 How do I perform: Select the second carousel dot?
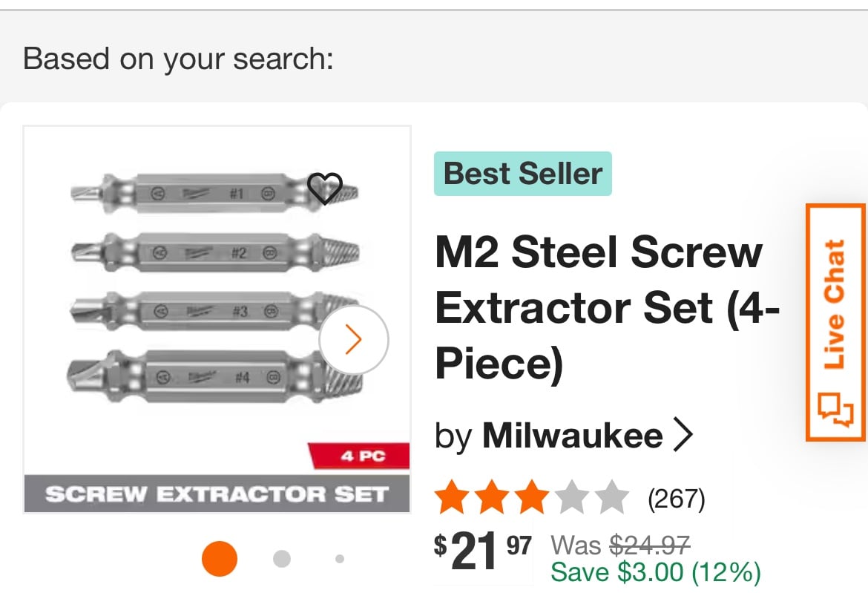click(x=282, y=559)
